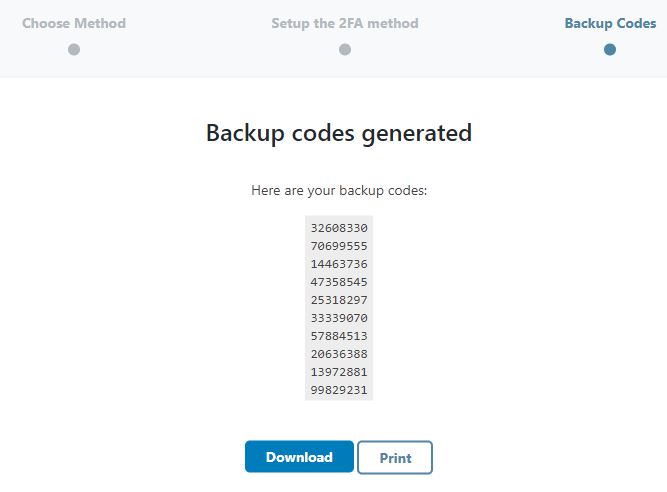Select backup code 70699555
The height and width of the screenshot is (492, 667).
[x=339, y=246]
